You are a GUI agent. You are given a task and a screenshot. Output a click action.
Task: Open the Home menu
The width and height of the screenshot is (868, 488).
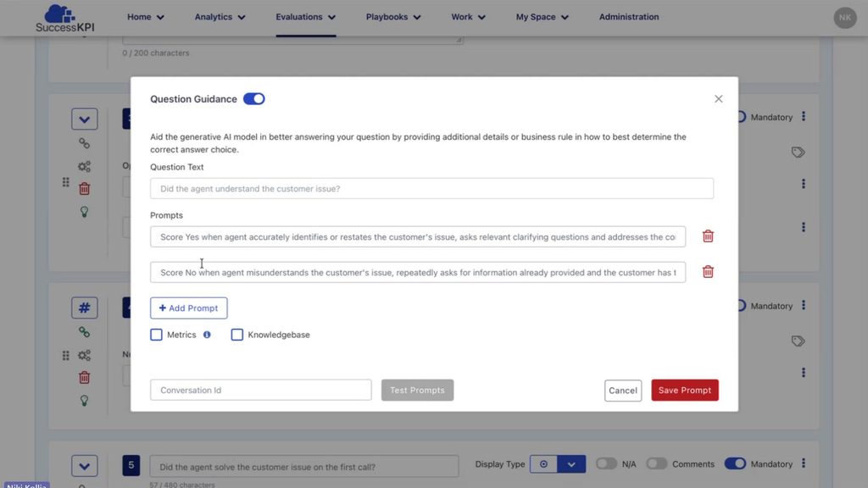click(x=146, y=17)
